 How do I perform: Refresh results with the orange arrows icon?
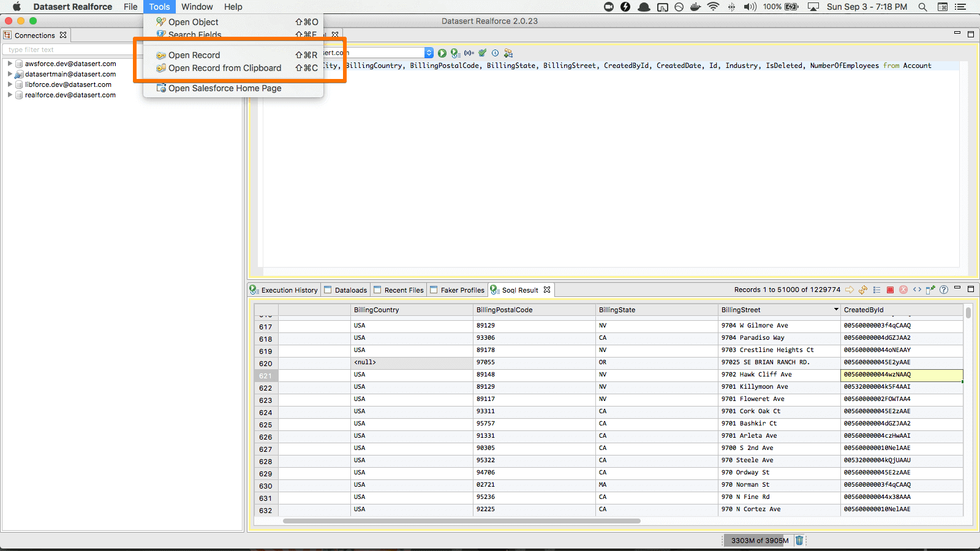tap(863, 290)
